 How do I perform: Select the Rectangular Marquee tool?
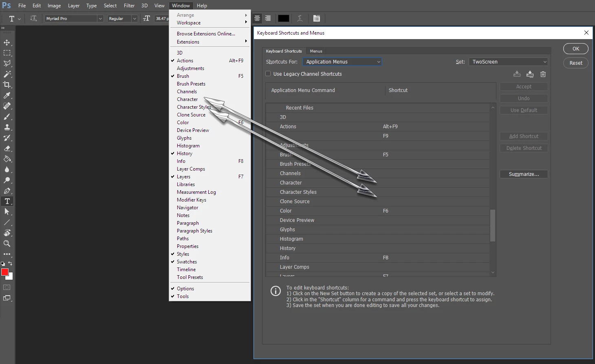tap(7, 53)
